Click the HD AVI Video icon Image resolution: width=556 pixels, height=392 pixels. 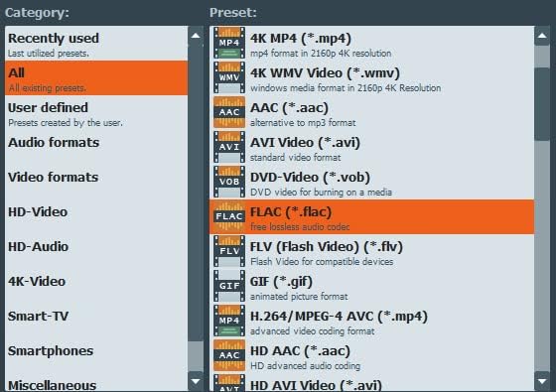point(229,383)
